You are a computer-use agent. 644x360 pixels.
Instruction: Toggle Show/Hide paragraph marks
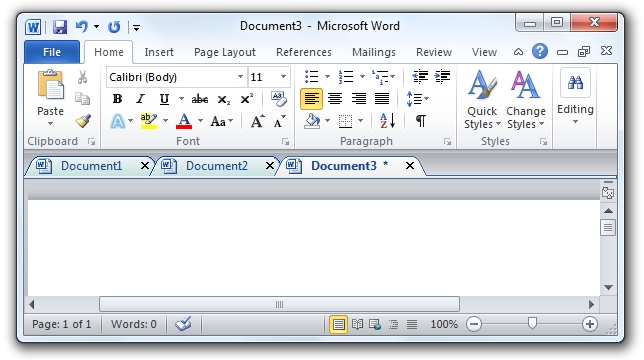(x=421, y=121)
